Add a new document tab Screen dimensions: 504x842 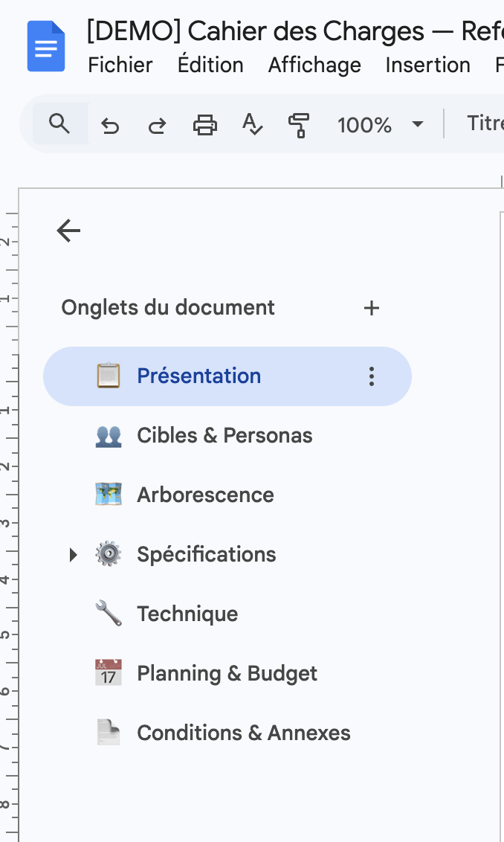(371, 308)
